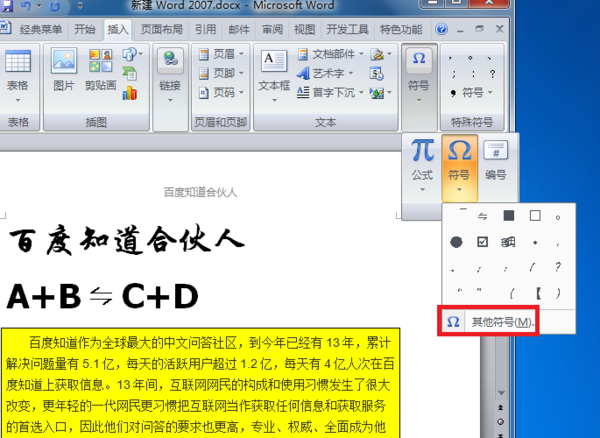Viewport: 600px width, 438px height.
Task: Select the 【 bracket symbol in gallery
Action: pos(539,293)
